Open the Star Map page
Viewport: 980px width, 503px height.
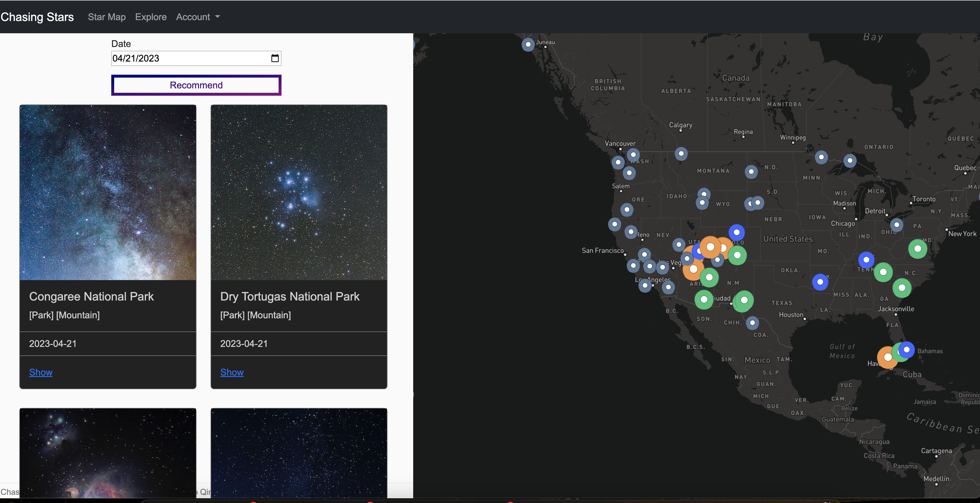[107, 17]
